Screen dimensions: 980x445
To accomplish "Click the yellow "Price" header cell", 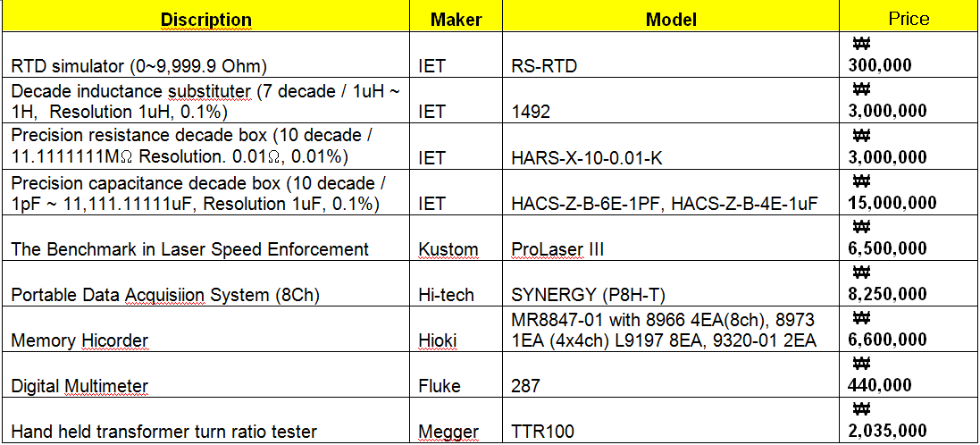I will click(x=909, y=19).
